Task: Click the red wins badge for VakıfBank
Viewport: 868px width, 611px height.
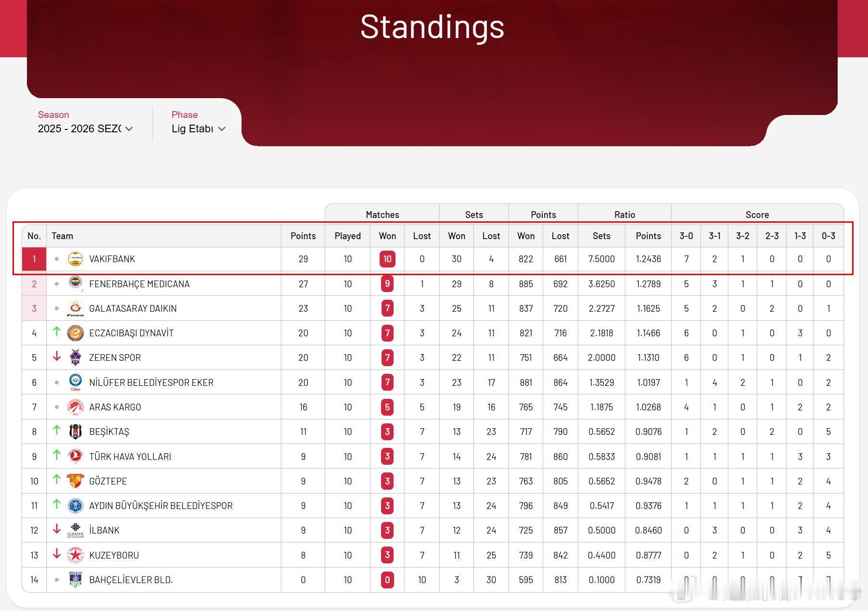Action: [387, 259]
